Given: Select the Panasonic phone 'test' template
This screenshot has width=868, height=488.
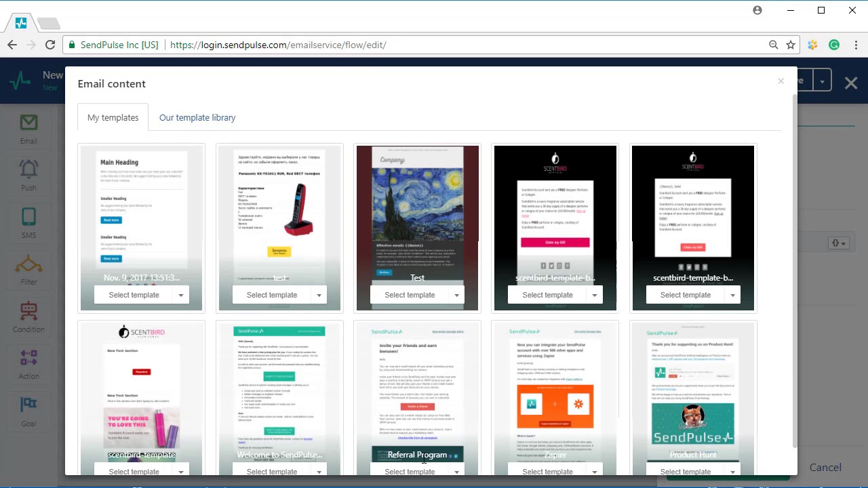Looking at the screenshot, I should point(272,295).
